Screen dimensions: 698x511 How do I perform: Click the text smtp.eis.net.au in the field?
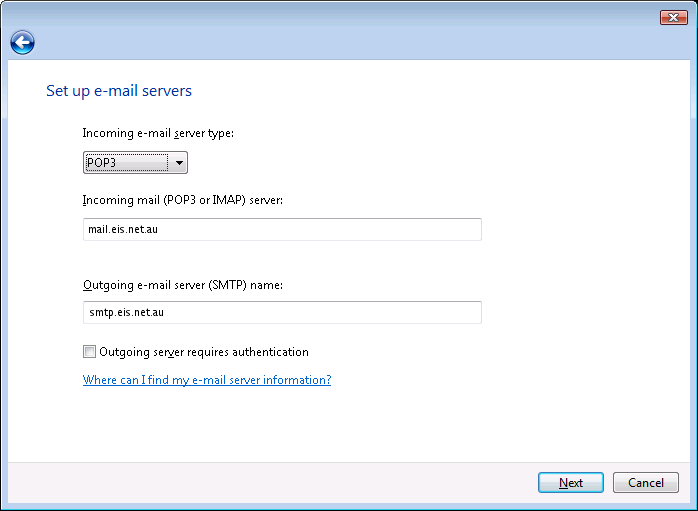[126, 313]
